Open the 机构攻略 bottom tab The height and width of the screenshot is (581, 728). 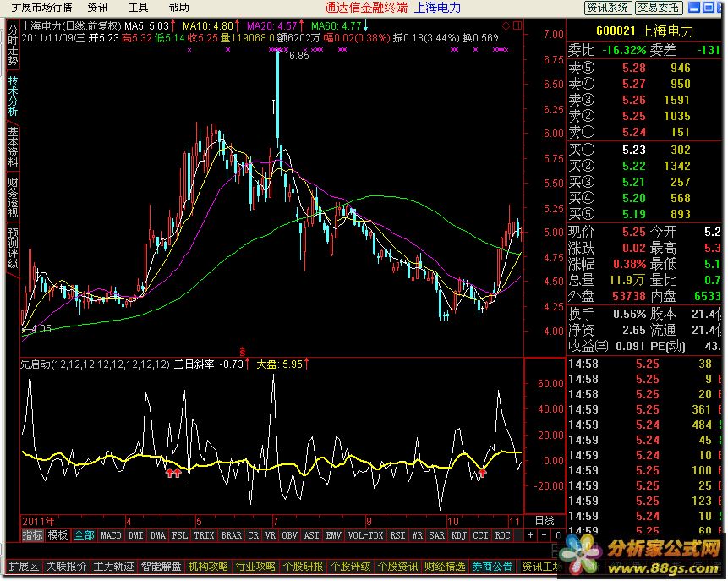pyautogui.click(x=209, y=566)
